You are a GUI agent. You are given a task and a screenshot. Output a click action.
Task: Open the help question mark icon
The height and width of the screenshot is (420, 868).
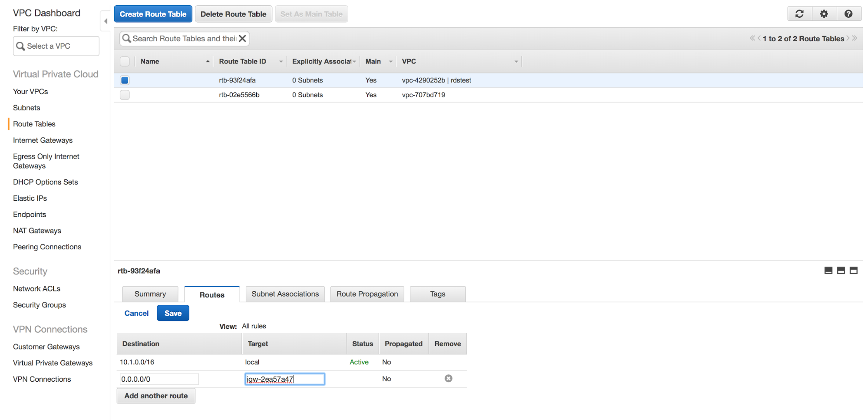click(x=848, y=14)
